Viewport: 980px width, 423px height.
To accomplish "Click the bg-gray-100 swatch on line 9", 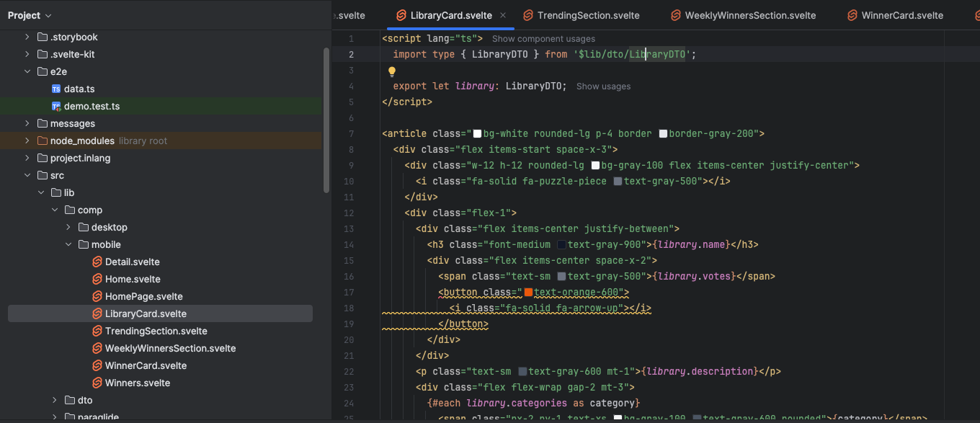I will pyautogui.click(x=595, y=166).
